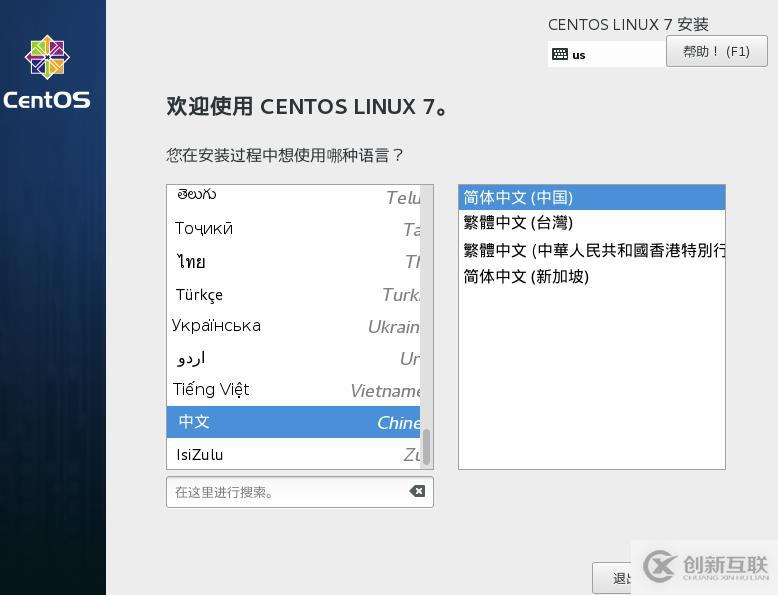Choose Türkçe Turkish language
Image resolution: width=778 pixels, height=595 pixels.
click(293, 294)
